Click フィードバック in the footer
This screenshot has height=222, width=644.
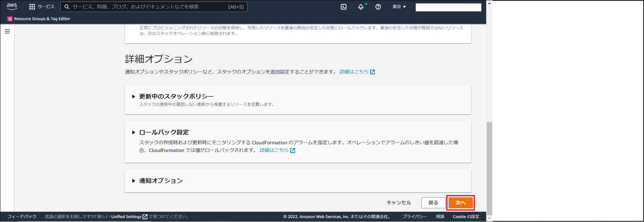(x=22, y=217)
